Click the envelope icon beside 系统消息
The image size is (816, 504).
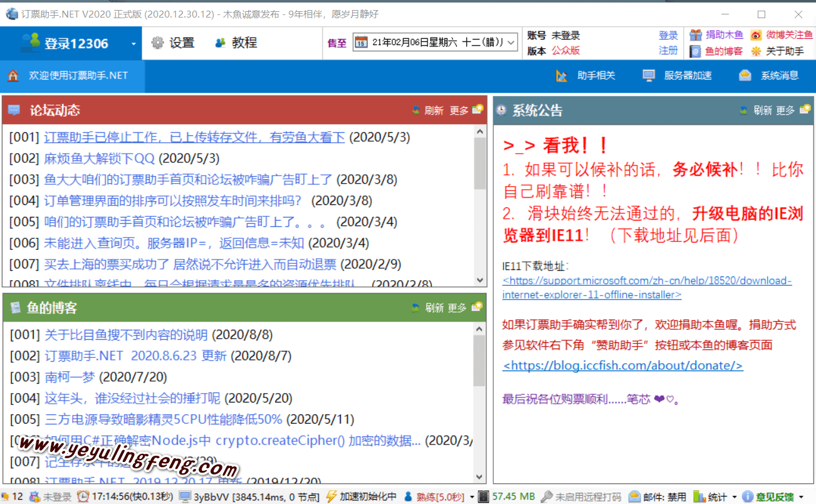point(745,76)
